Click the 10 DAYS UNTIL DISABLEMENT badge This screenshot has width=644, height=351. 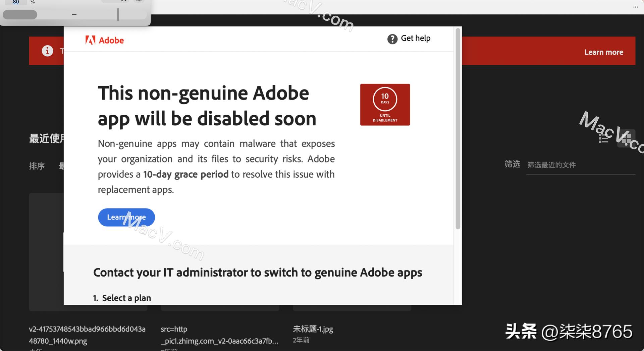pos(385,104)
